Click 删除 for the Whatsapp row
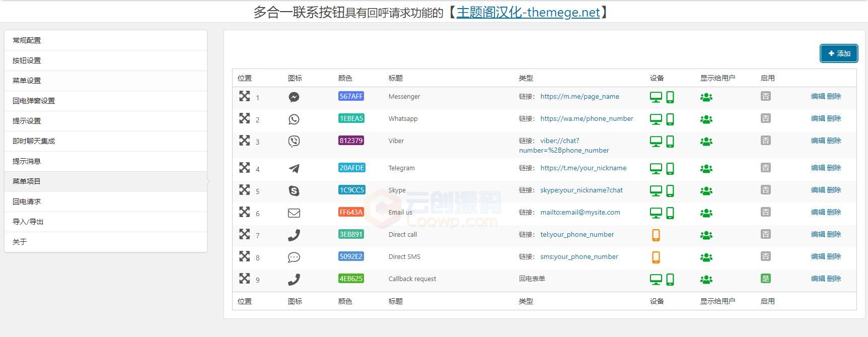 click(834, 118)
